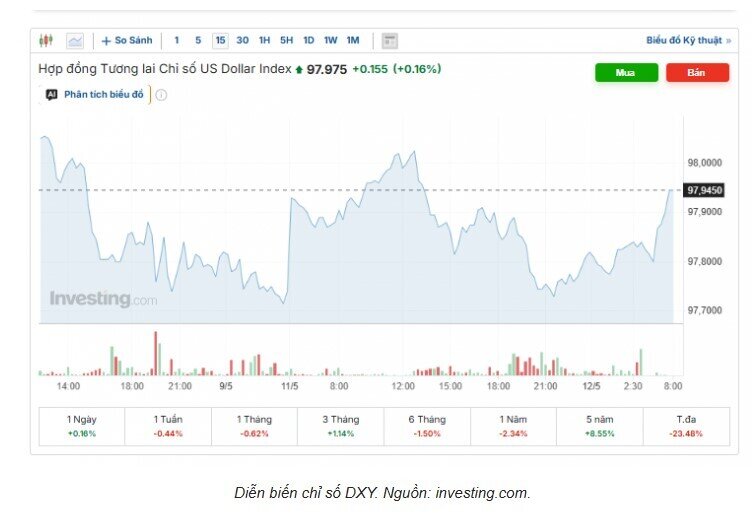Click the 97,7000 axis value
755x521 pixels.
[704, 311]
